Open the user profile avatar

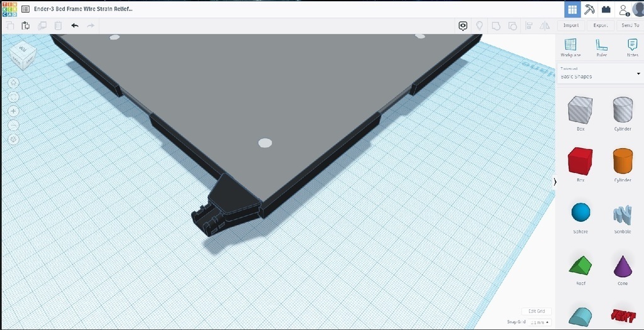[638, 9]
